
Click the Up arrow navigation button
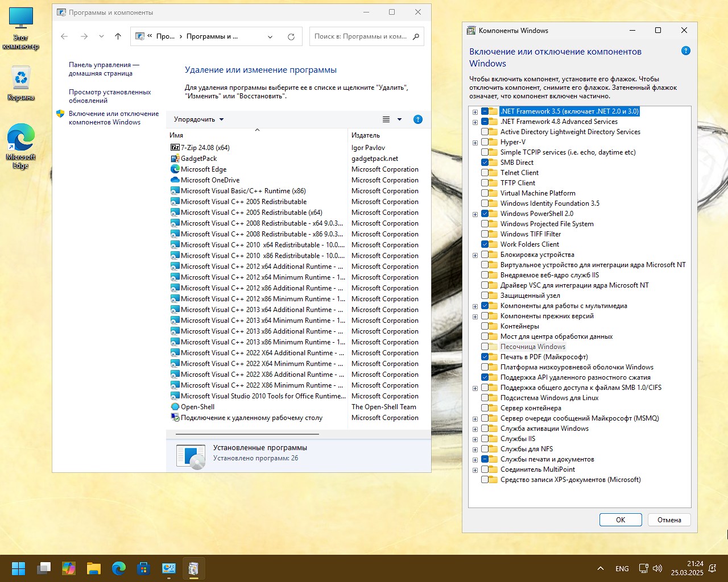(x=118, y=36)
